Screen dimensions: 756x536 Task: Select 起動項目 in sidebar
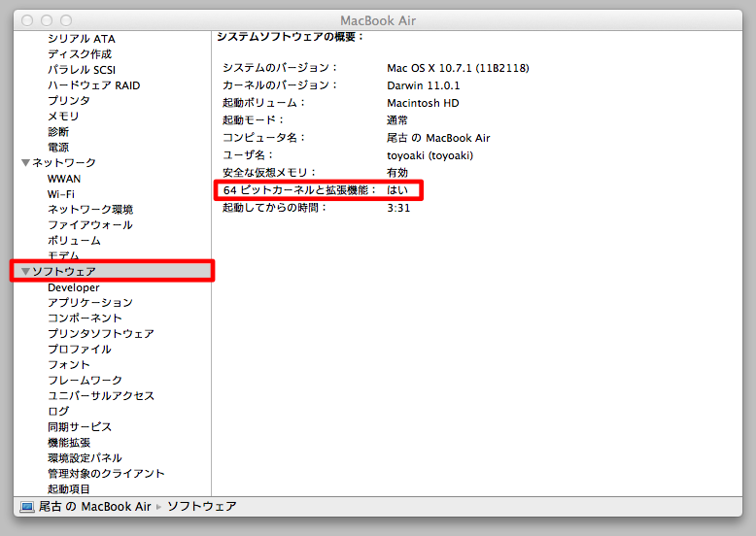[x=69, y=488]
